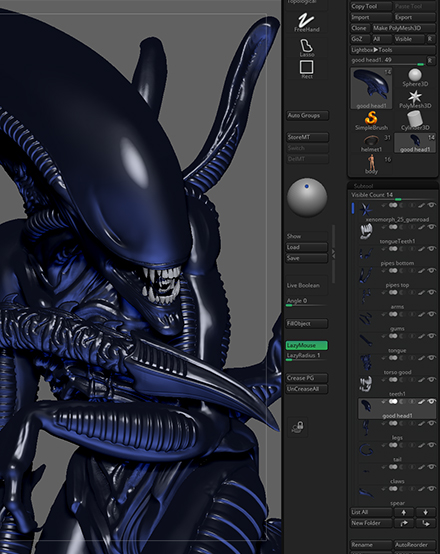
Task: Click Crease PG button
Action: pos(306,378)
